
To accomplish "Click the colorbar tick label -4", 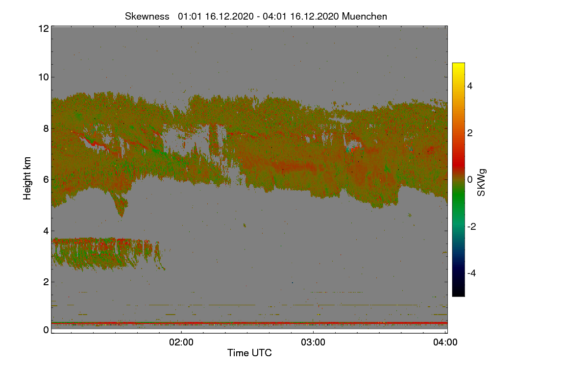I will pos(471,273).
